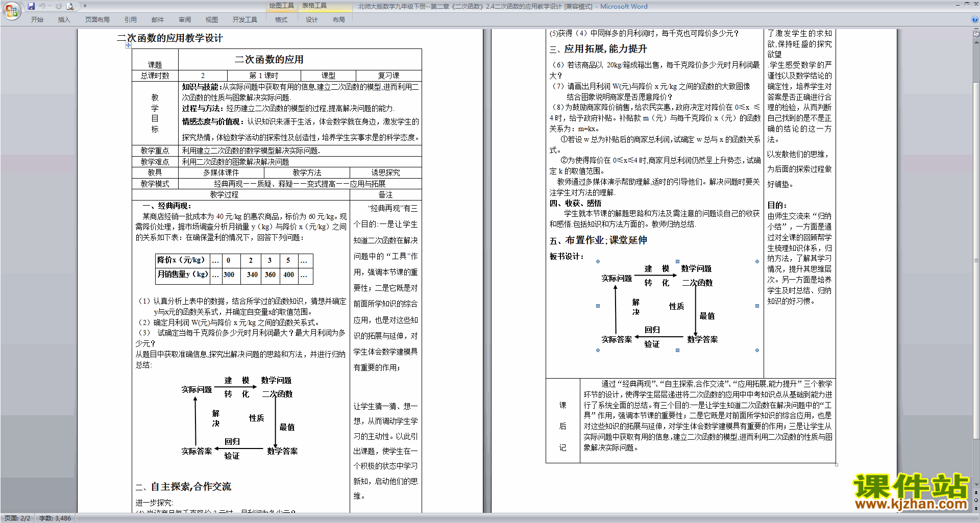Click the 页面: 2/2 status bar indicator
The width and height of the screenshot is (980, 523).
click(17, 518)
